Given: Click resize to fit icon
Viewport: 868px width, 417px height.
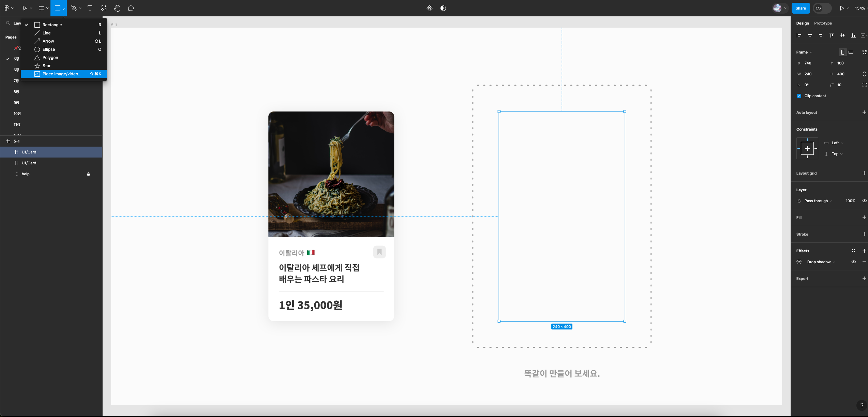Looking at the screenshot, I should click(864, 52).
